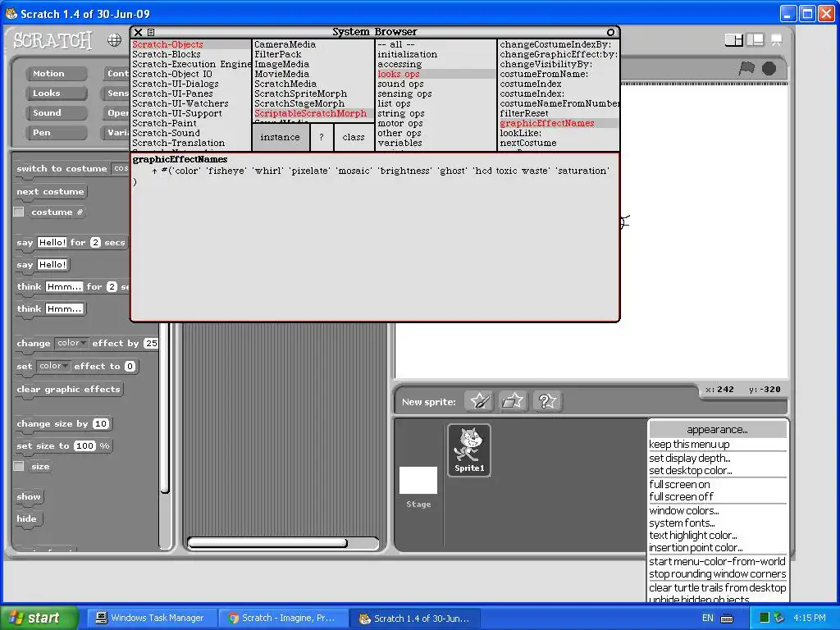Click the instance button in System Browser

point(281,137)
